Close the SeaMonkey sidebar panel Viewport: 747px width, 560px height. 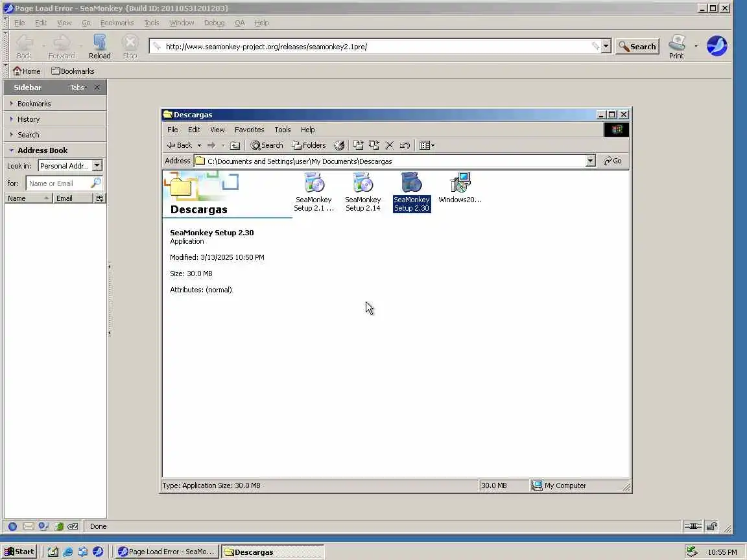pos(97,87)
